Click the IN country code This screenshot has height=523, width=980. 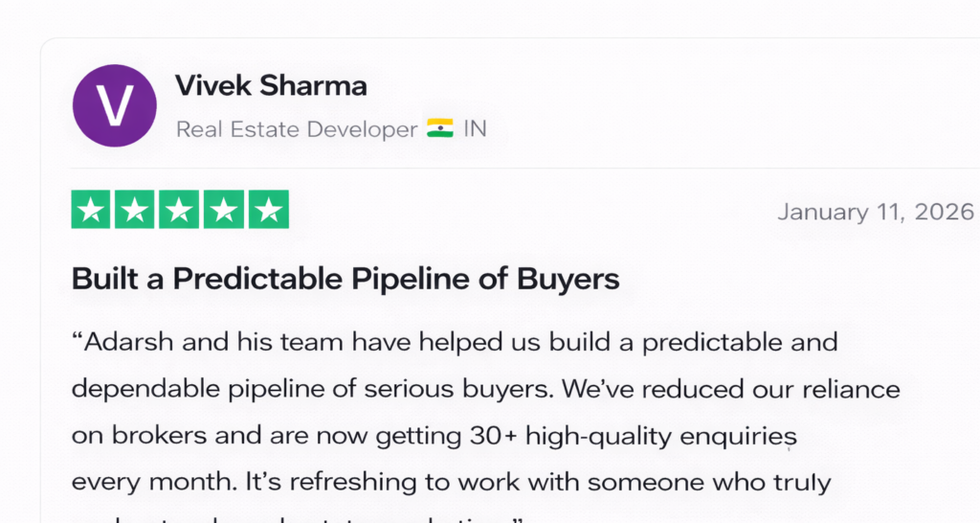(476, 129)
